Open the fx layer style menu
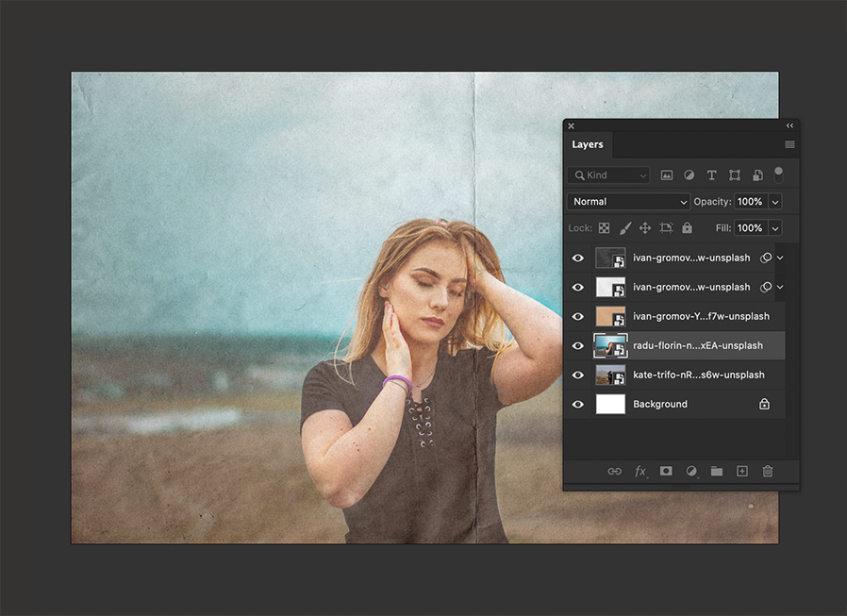Screen dimensions: 847x616 640,471
